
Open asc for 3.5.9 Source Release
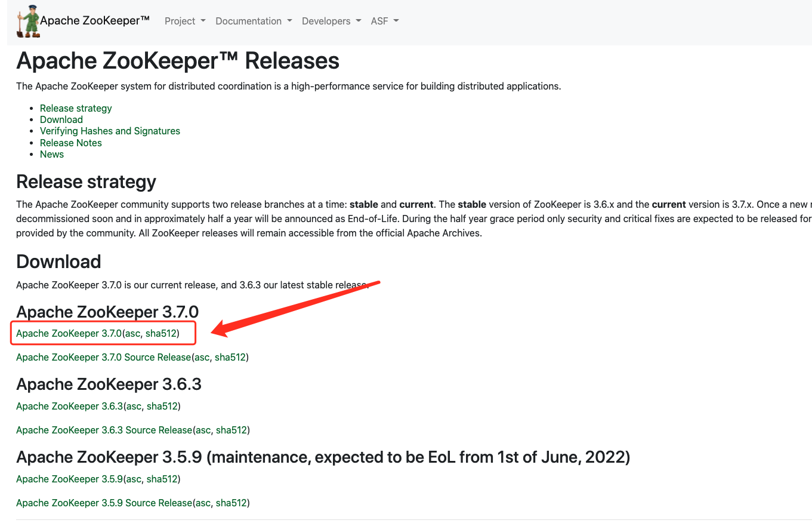pos(203,503)
